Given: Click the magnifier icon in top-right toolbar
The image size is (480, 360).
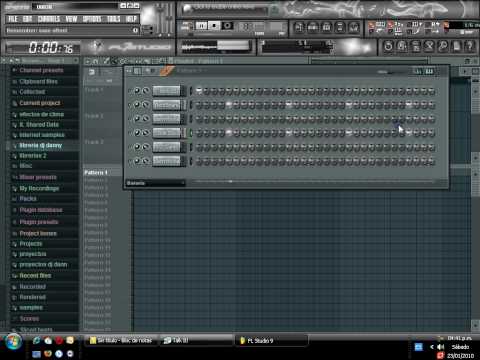Looking at the screenshot, I should pyautogui.click(x=443, y=46).
